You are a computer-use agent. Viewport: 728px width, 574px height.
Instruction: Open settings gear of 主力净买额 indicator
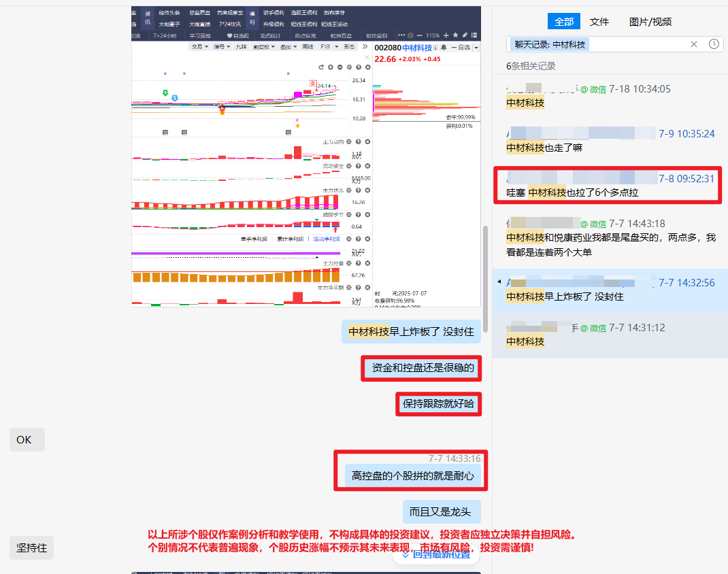pyautogui.click(x=349, y=288)
